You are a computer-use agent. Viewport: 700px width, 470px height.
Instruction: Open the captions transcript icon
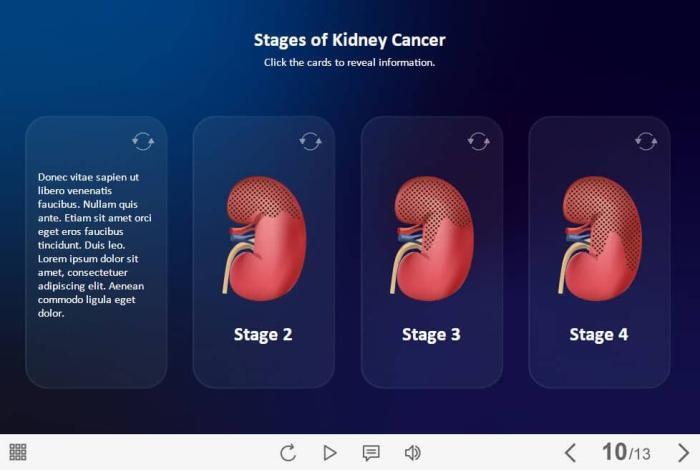tap(371, 453)
